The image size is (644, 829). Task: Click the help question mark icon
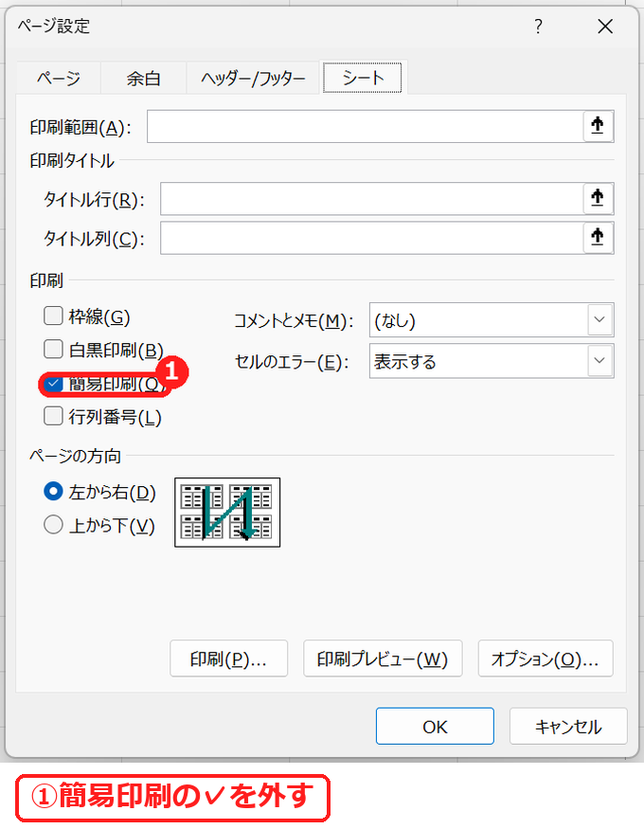point(538,26)
